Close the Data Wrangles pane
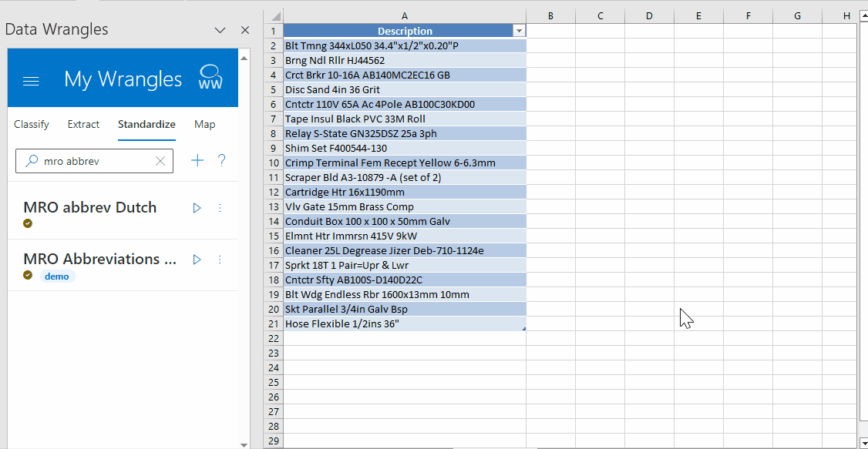868x449 pixels. 244,30
